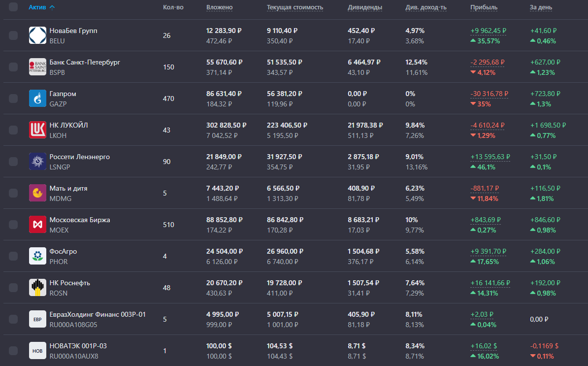Open the НоваБев Групп asset name
The width and height of the screenshot is (588, 366).
(x=73, y=31)
